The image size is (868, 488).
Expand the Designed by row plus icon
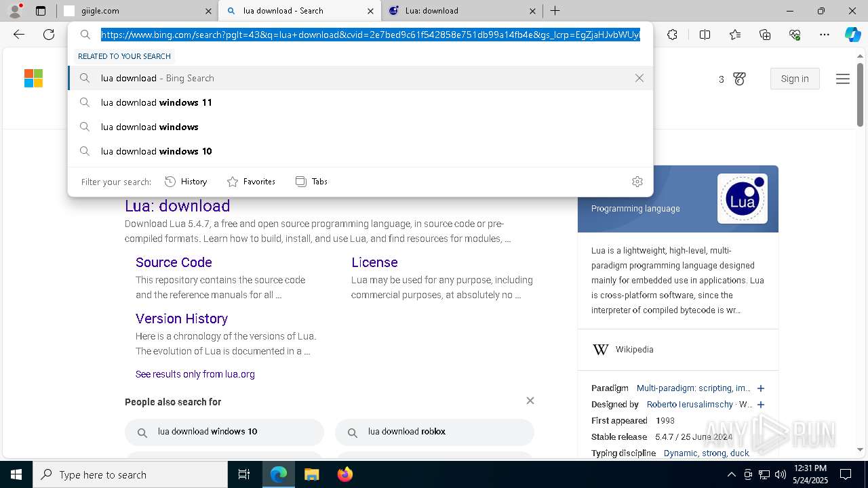[x=760, y=405]
